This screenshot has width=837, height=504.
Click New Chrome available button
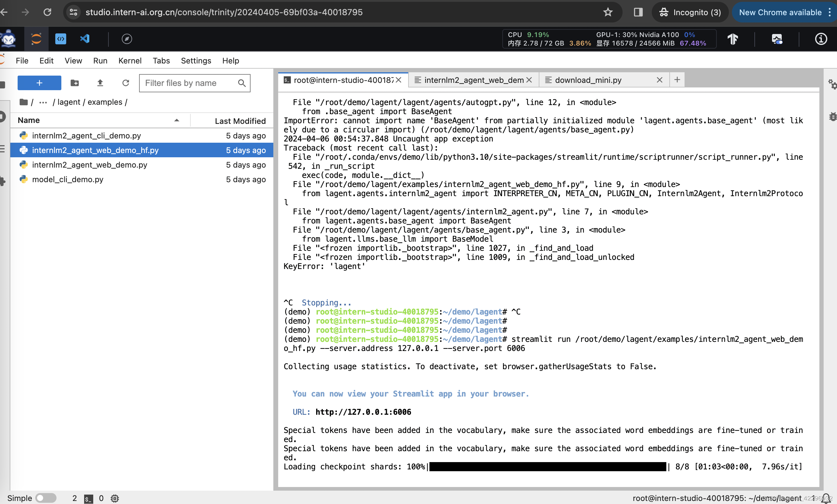780,12
